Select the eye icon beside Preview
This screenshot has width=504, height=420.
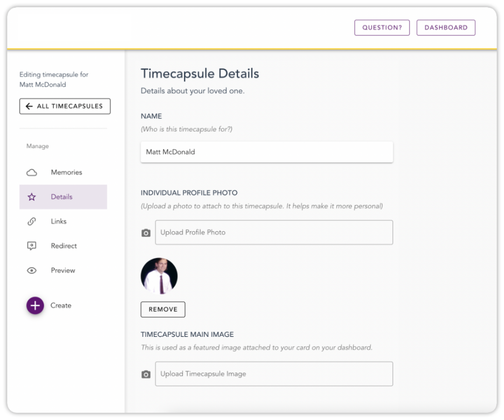click(31, 270)
